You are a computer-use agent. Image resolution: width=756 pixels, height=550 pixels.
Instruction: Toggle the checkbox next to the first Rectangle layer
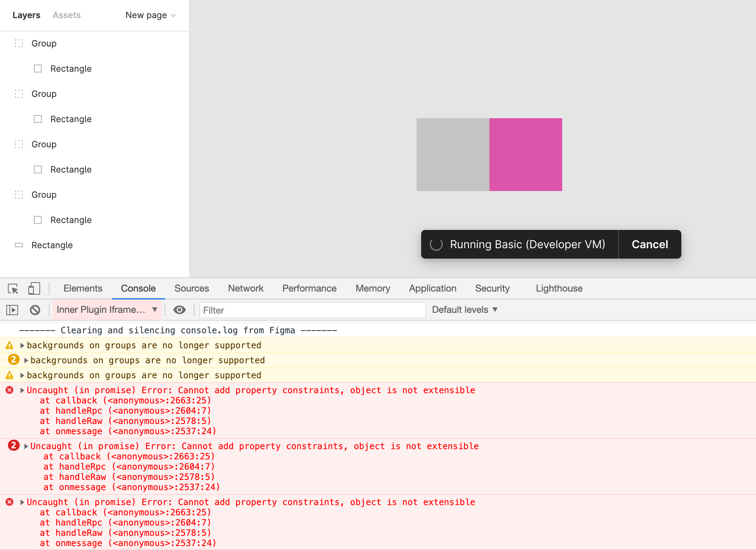coord(37,68)
